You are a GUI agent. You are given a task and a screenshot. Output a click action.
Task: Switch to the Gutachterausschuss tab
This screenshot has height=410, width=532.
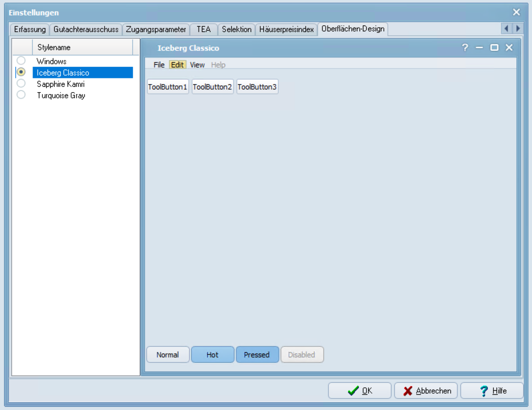(86, 29)
